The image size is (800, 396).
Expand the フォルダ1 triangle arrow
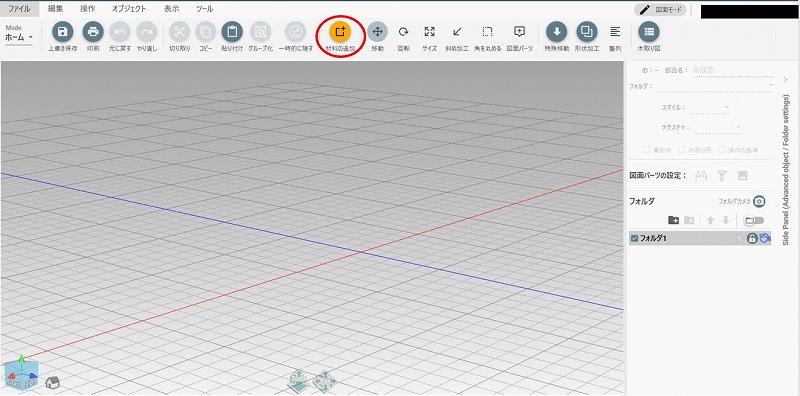tap(740, 238)
